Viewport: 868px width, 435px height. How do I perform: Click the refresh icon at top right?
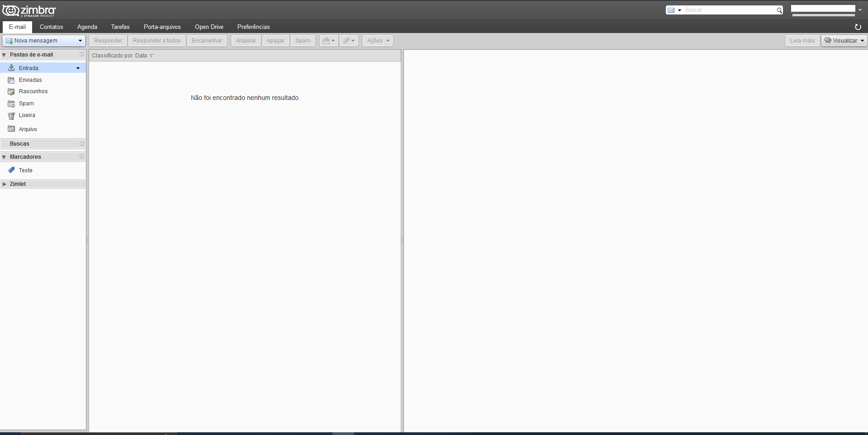coord(858,27)
